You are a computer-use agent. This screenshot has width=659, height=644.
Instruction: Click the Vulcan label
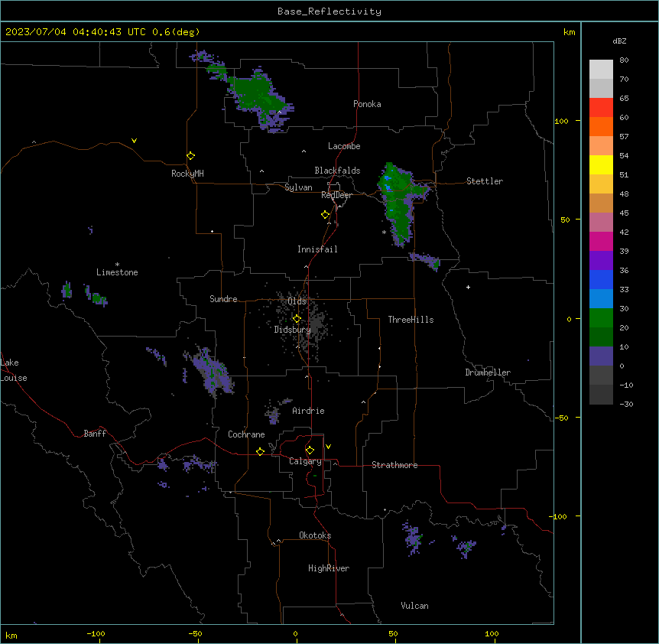click(x=414, y=606)
